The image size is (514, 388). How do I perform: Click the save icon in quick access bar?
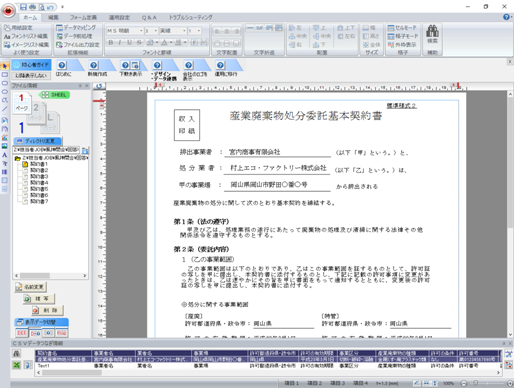pyautogui.click(x=23, y=7)
